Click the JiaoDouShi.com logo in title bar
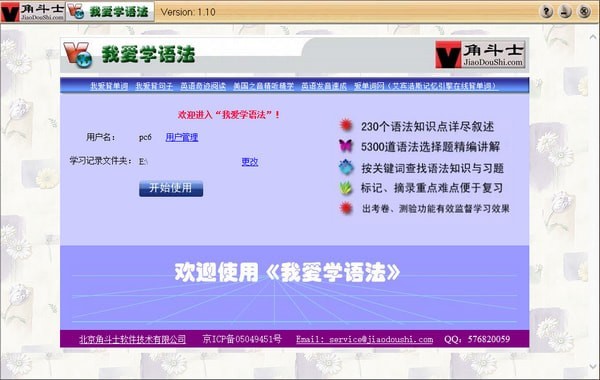 tap(33, 11)
